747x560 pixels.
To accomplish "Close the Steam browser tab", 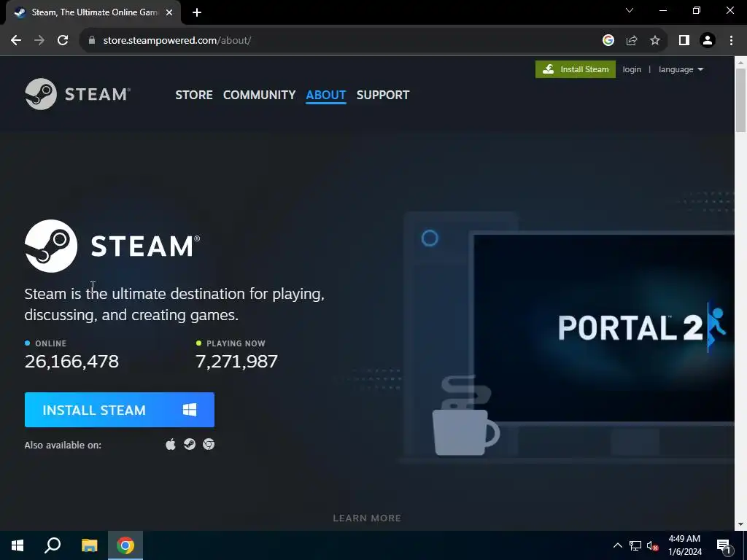I will 169,12.
